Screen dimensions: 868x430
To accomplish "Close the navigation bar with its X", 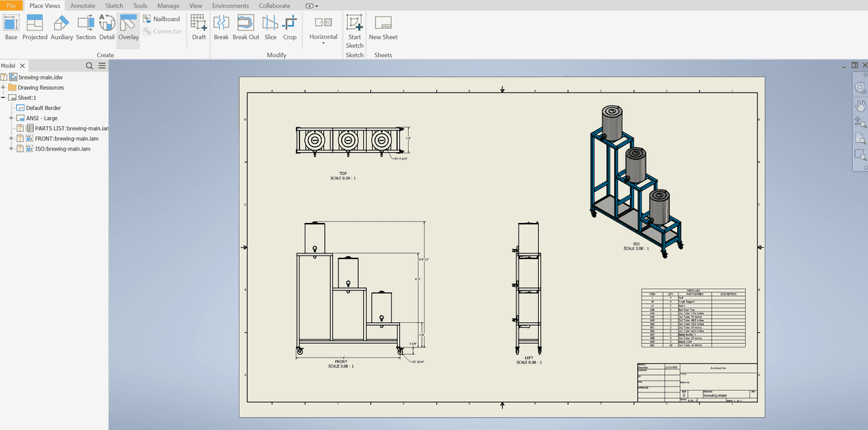I will point(864,75).
